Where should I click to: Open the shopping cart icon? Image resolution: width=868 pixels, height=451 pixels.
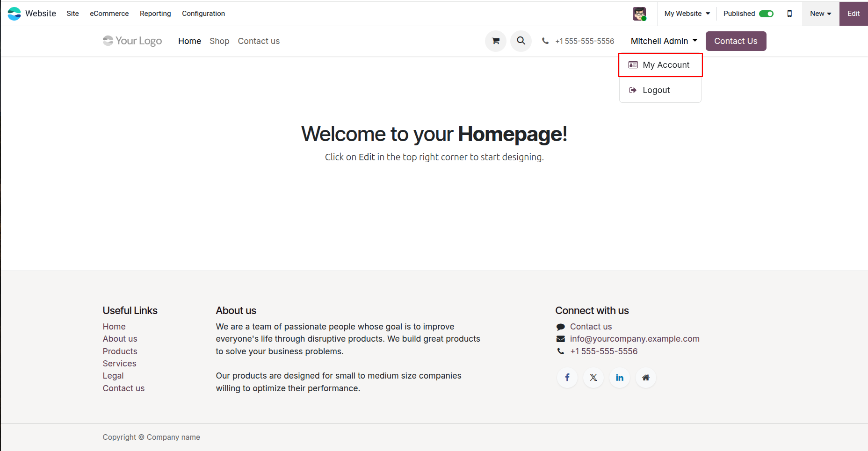[496, 41]
